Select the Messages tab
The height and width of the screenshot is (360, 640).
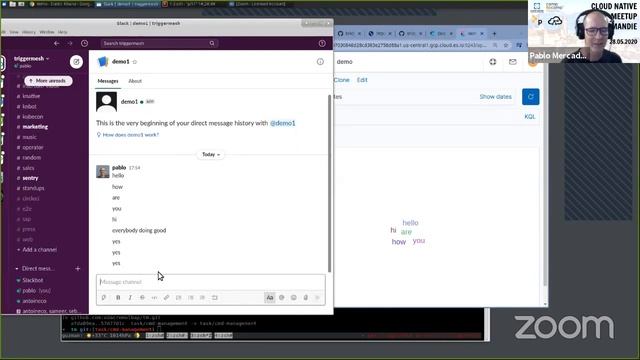click(x=108, y=81)
